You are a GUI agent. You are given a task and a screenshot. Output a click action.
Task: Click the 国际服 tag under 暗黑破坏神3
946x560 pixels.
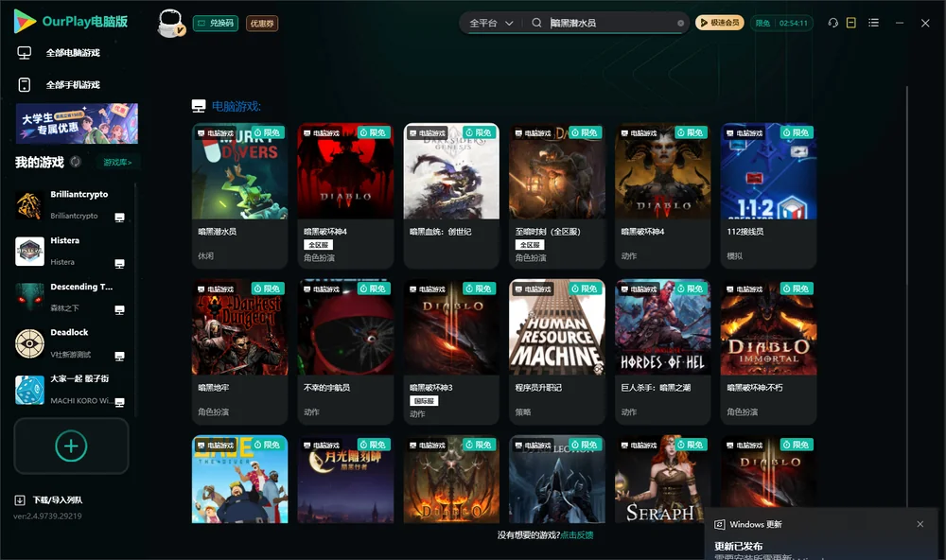[x=424, y=401]
